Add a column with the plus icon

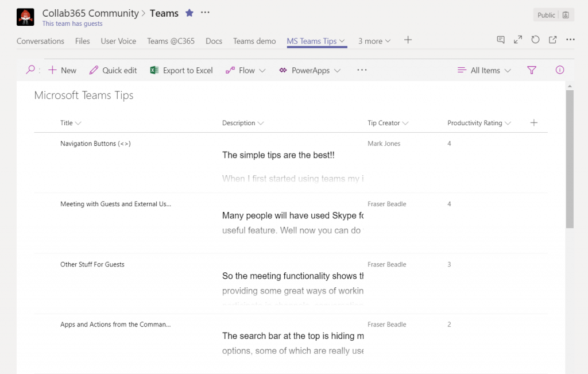pos(533,123)
